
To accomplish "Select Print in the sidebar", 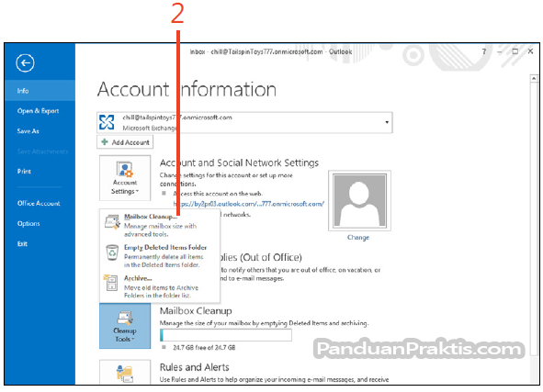I will [24, 172].
